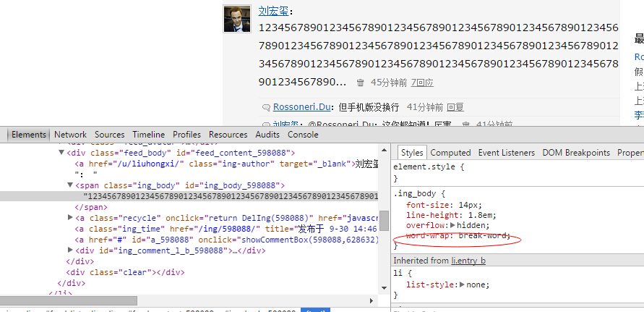Open the Rossoneri.Du commenter link
This screenshot has width=644, height=312.
(302, 107)
